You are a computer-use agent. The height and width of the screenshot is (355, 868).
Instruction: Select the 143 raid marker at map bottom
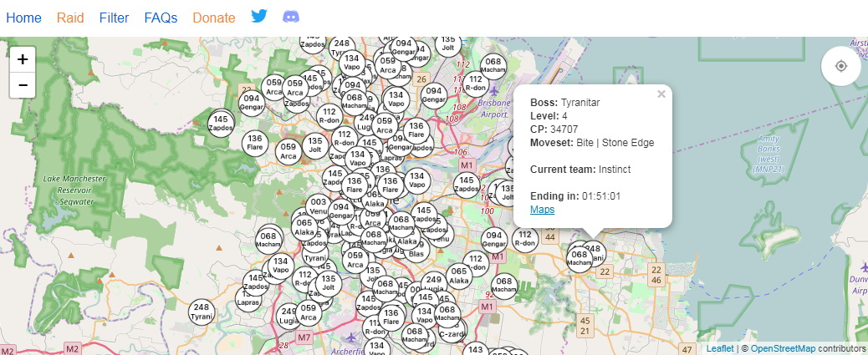tap(475, 350)
